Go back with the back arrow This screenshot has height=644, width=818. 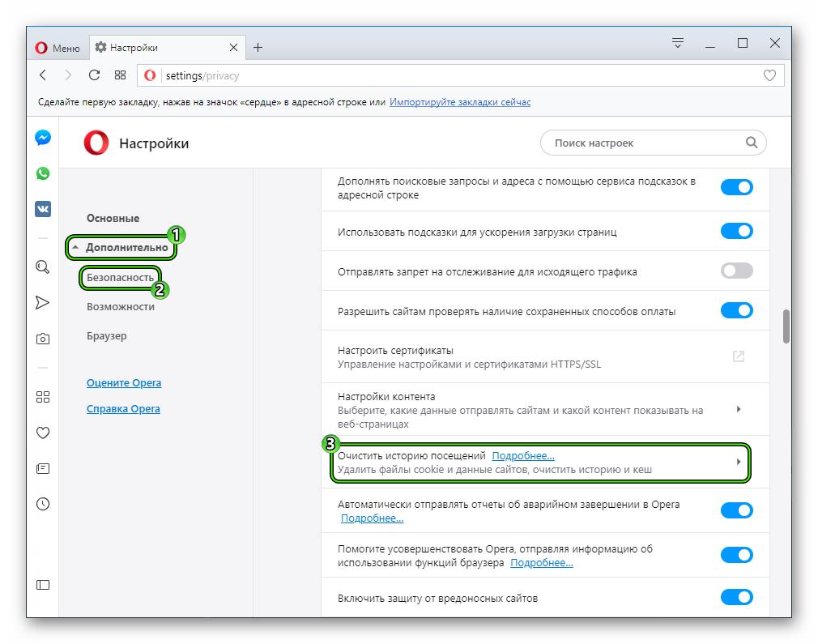pos(43,75)
